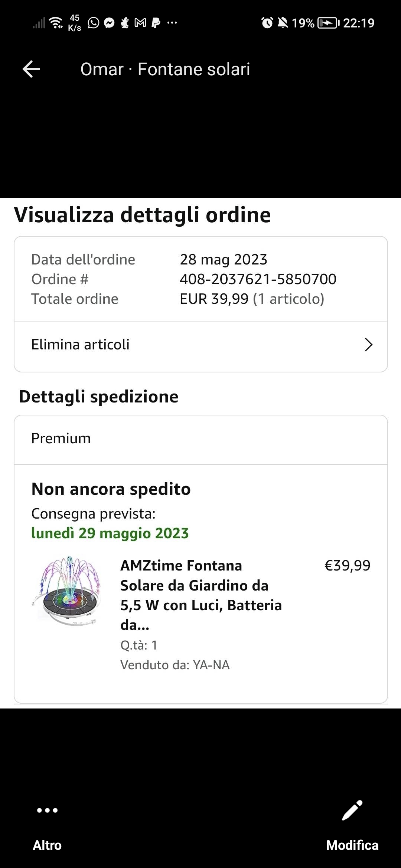This screenshot has width=401, height=868.
Task: Tap the back arrow icon
Action: 32,69
